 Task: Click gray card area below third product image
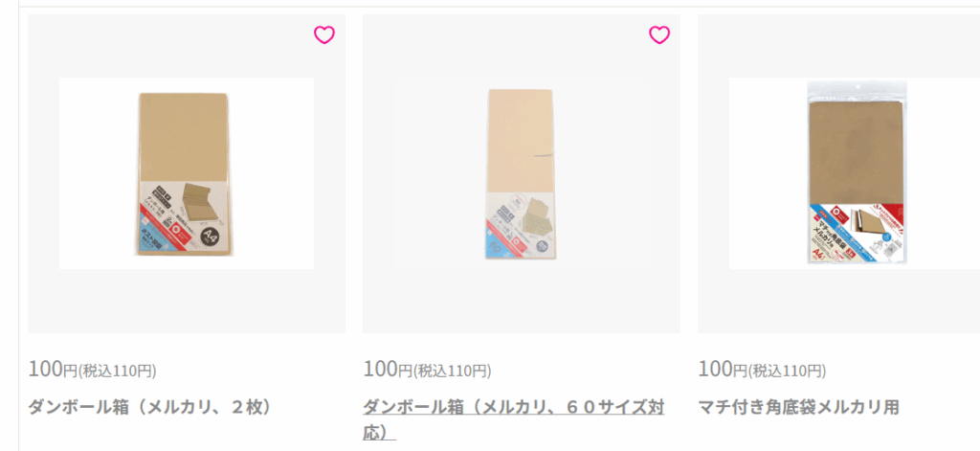[838, 301]
